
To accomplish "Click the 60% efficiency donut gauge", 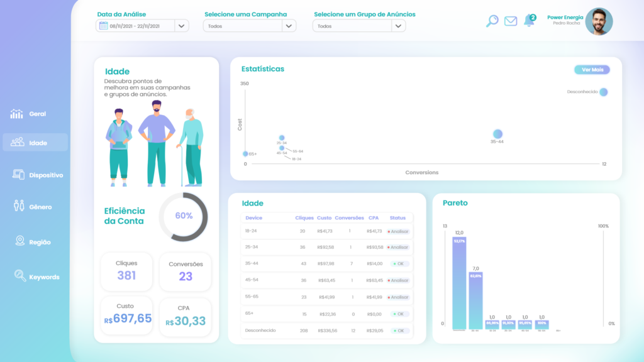I will (x=183, y=217).
